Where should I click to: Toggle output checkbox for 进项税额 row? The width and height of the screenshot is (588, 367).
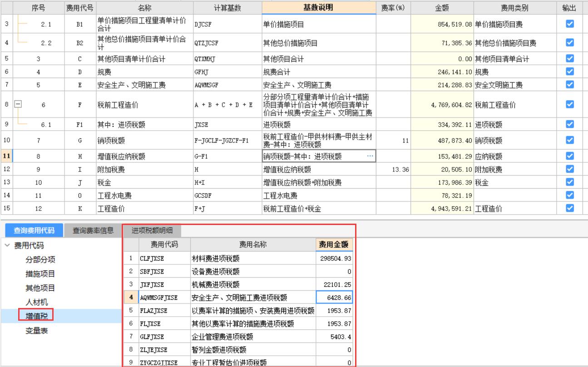(x=570, y=124)
